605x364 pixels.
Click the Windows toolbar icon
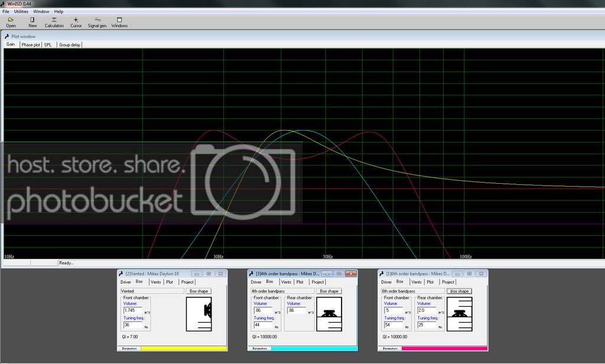[119, 22]
